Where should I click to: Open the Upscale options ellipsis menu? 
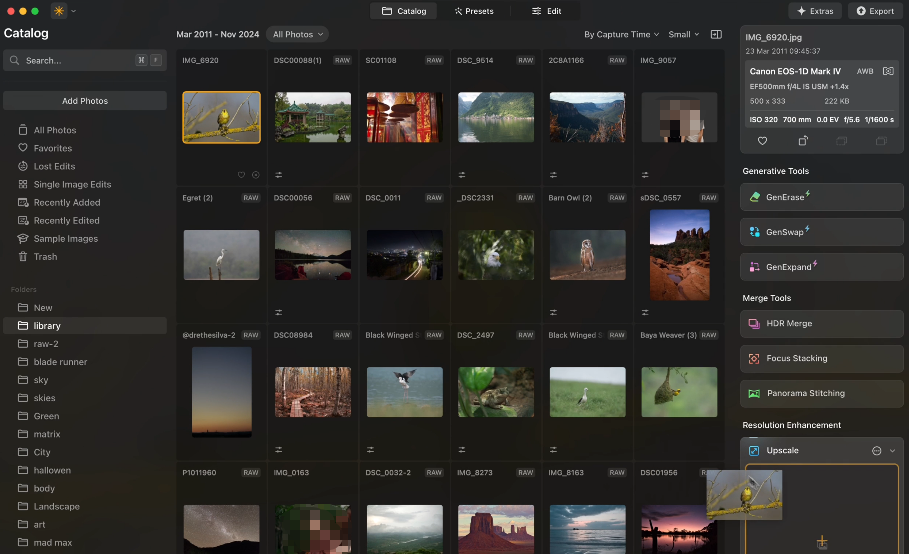[877, 451]
